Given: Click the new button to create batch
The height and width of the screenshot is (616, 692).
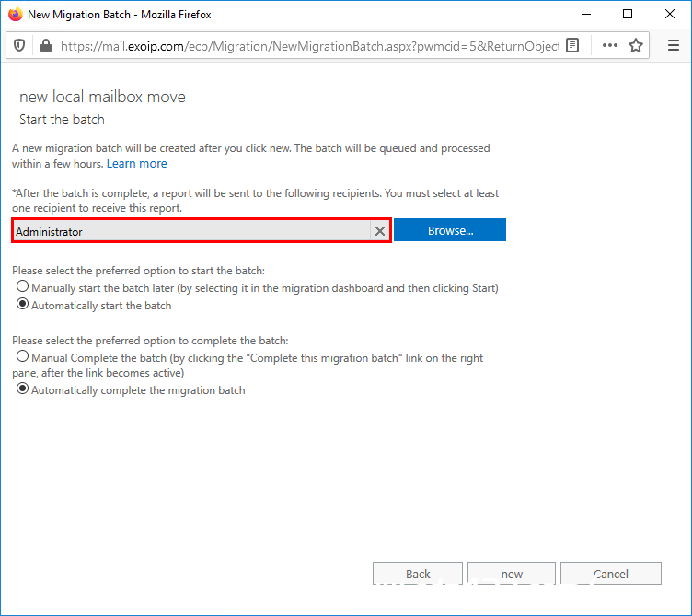Looking at the screenshot, I should [x=512, y=573].
